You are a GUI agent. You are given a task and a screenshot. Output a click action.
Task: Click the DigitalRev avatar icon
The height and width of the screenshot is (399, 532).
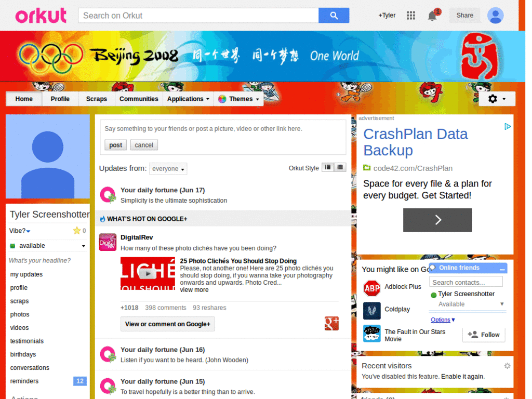[x=108, y=242]
